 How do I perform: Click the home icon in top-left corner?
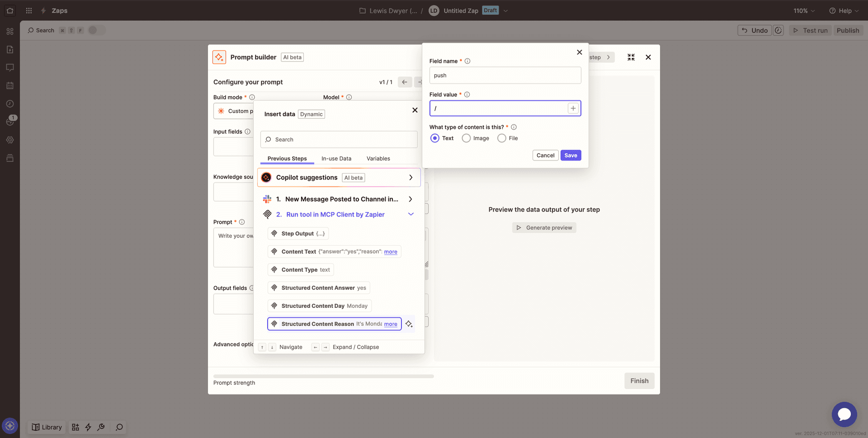click(x=10, y=10)
